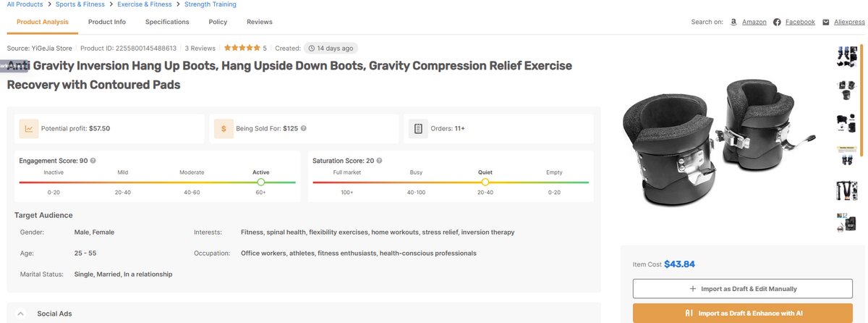Click the age range 25 - 55

click(x=85, y=253)
